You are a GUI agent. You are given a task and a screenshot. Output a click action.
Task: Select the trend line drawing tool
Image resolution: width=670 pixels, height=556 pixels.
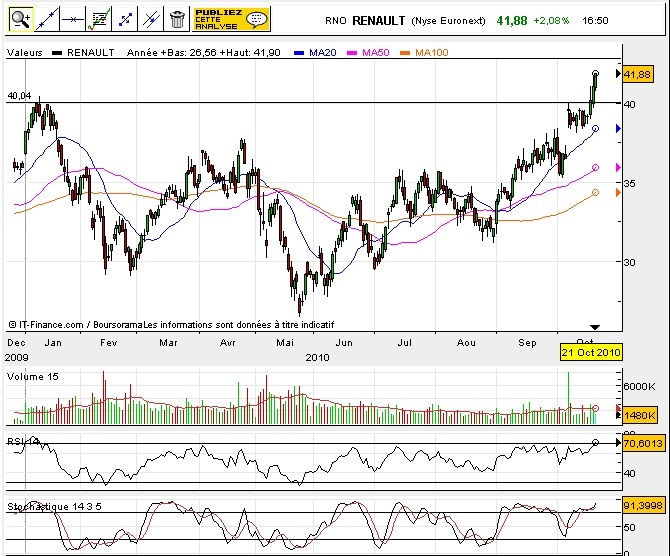(47, 19)
